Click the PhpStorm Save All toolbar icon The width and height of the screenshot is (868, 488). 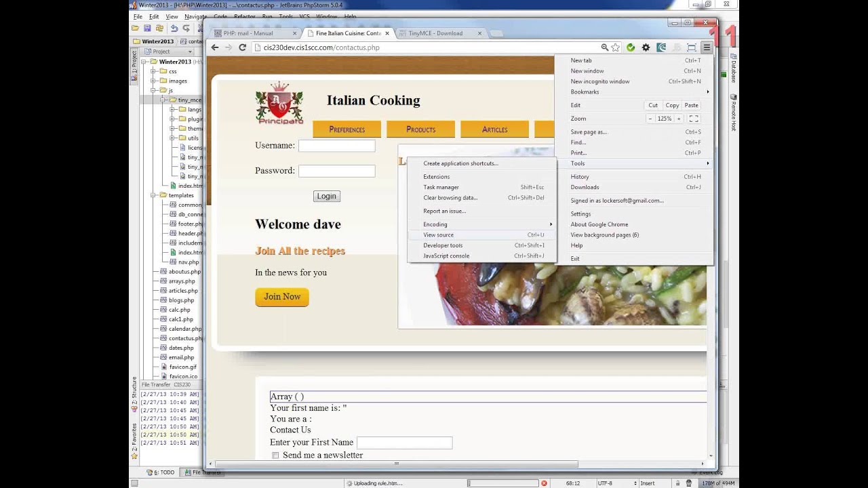click(147, 28)
